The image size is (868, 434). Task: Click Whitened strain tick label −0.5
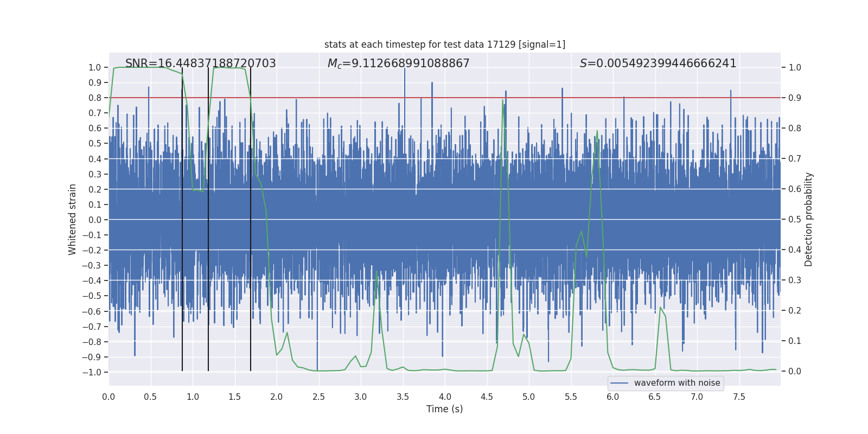point(92,296)
